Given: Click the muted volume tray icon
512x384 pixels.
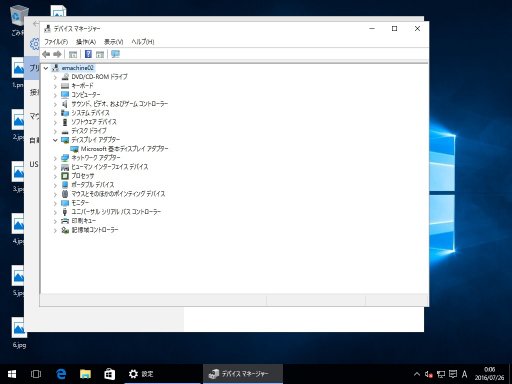Looking at the screenshot, I should point(429,374).
